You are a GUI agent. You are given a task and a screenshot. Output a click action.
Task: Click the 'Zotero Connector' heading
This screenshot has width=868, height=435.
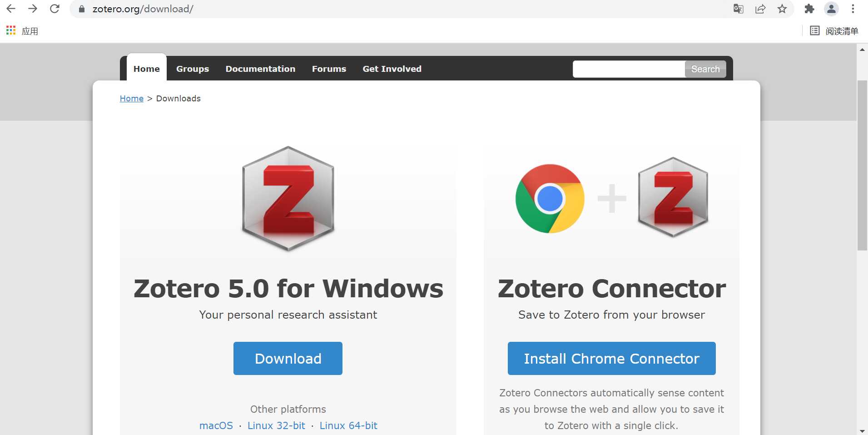coord(612,289)
